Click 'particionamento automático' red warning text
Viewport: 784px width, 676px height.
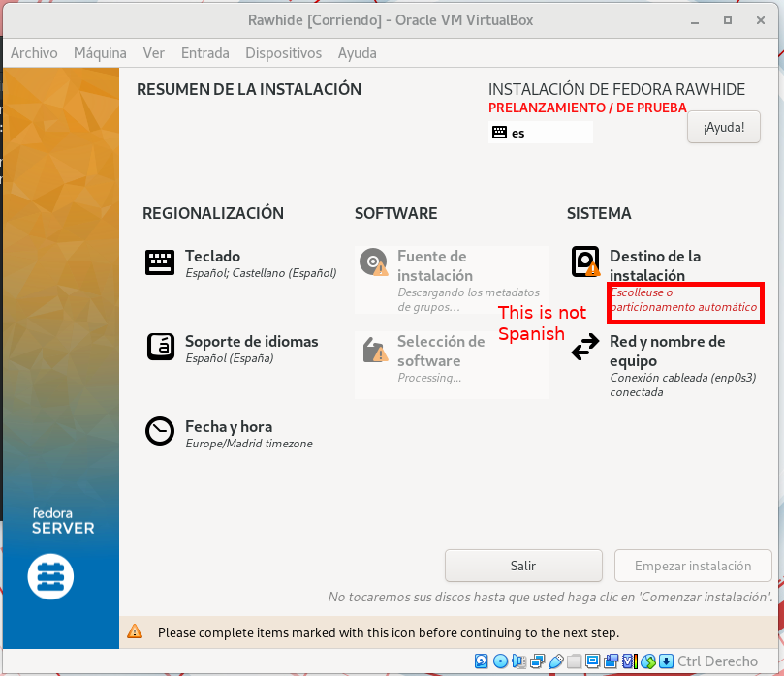(x=683, y=307)
